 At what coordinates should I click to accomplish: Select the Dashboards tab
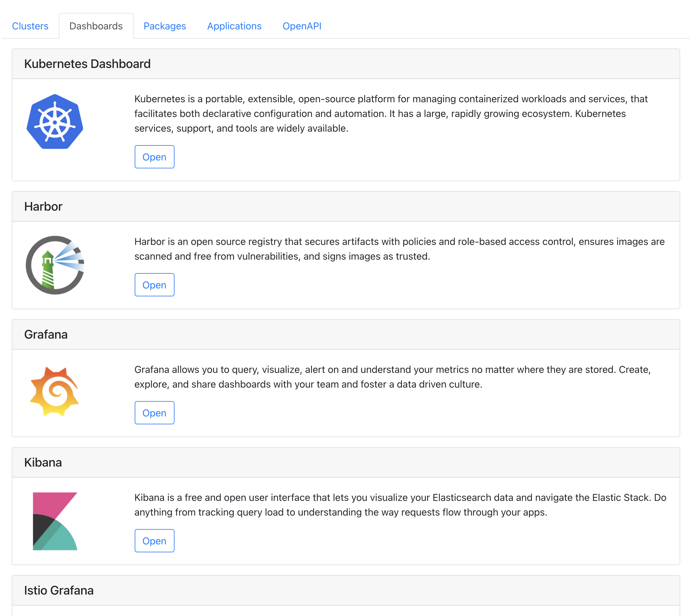pyautogui.click(x=96, y=26)
